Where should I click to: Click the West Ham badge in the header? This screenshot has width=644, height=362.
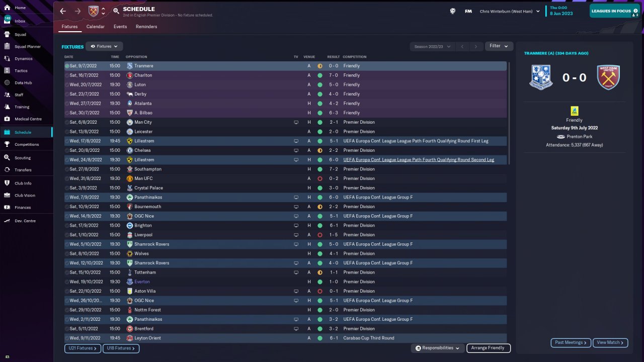[x=93, y=11]
